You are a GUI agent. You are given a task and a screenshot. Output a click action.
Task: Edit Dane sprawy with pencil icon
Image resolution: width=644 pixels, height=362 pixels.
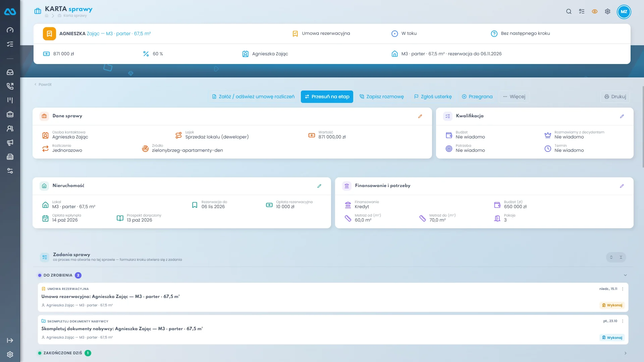point(420,116)
